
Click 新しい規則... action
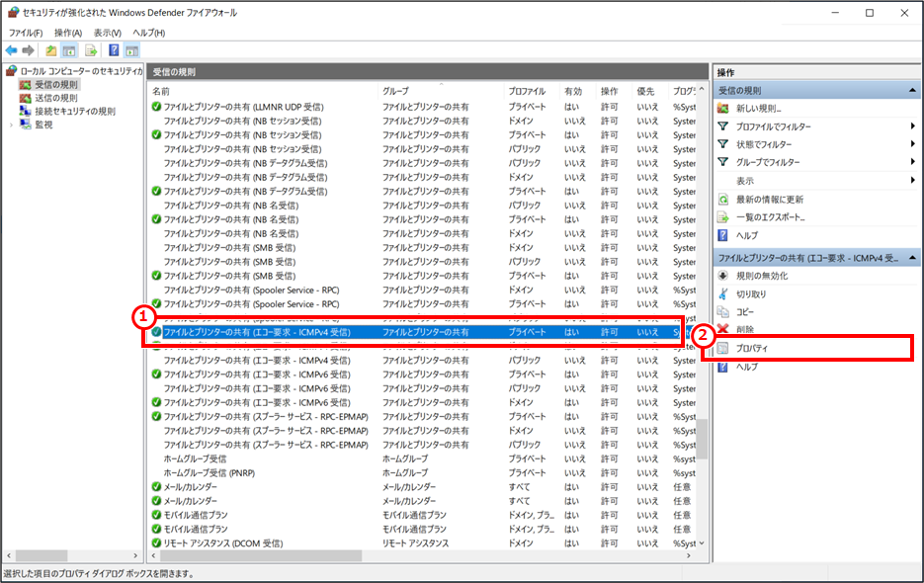tap(758, 109)
